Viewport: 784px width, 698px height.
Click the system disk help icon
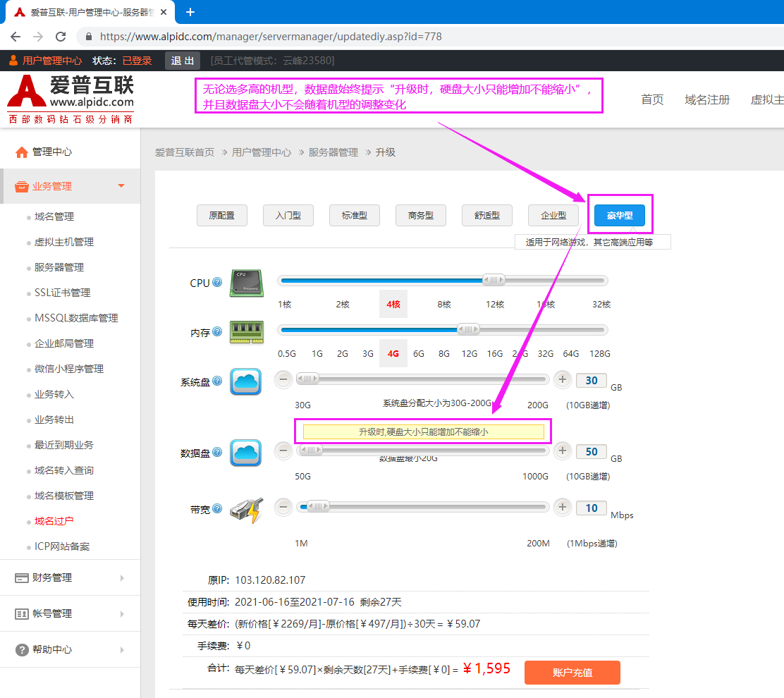tap(217, 381)
